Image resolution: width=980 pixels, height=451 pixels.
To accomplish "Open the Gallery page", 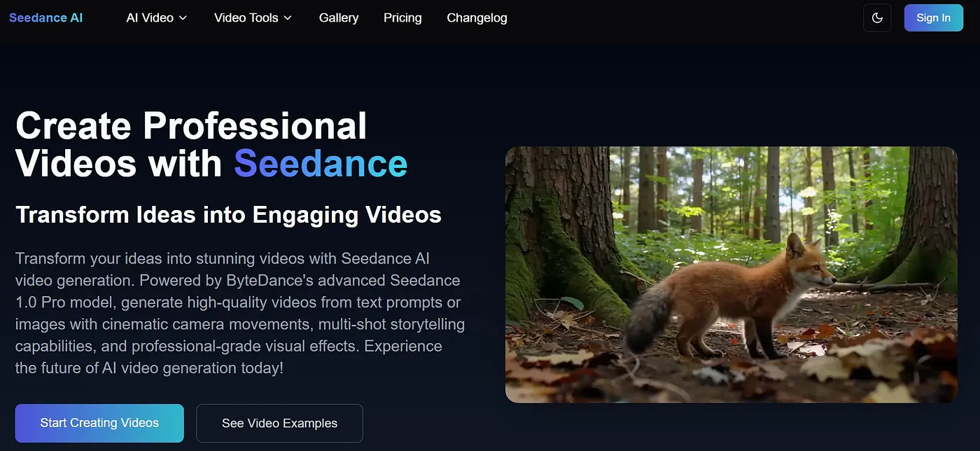I will (x=339, y=18).
